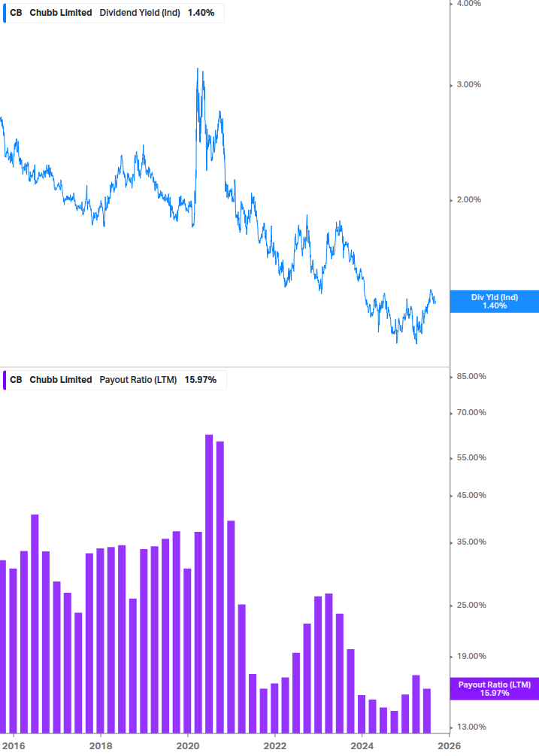Click the Payout Ratio (LTM) legend label
Image resolution: width=539 pixels, height=756 pixels.
tap(138, 380)
